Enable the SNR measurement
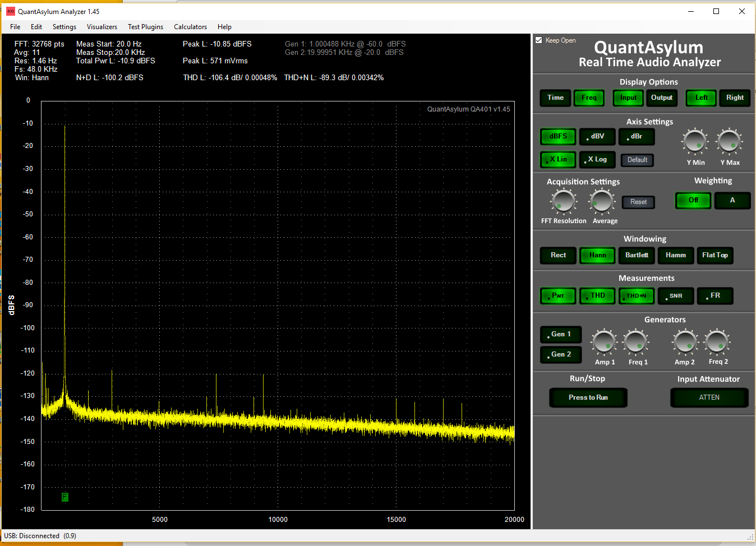Viewport: 756px width, 546px height. [x=676, y=296]
